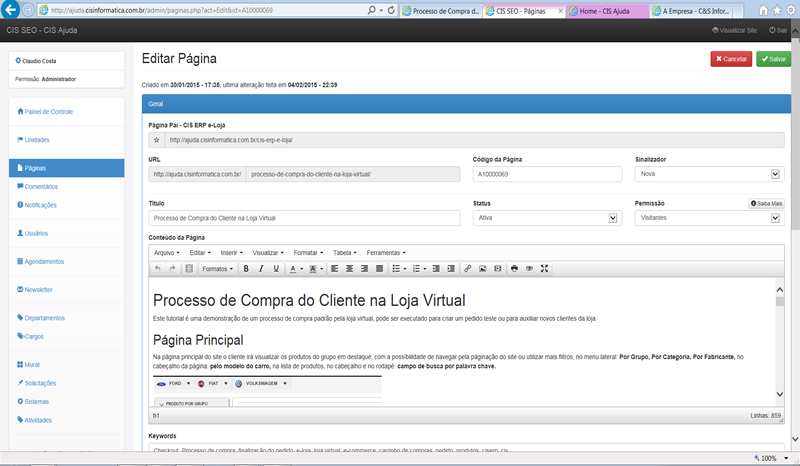
Task: Click the undo icon in editor toolbar
Action: click(158, 268)
